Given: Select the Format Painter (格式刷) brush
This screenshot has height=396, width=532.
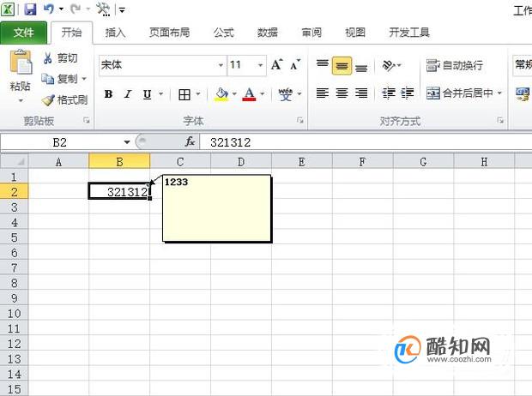Looking at the screenshot, I should click(x=65, y=99).
